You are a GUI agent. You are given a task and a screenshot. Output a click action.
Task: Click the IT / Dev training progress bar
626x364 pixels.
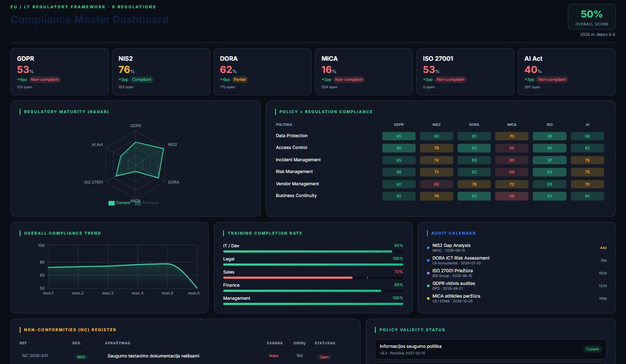point(313,252)
